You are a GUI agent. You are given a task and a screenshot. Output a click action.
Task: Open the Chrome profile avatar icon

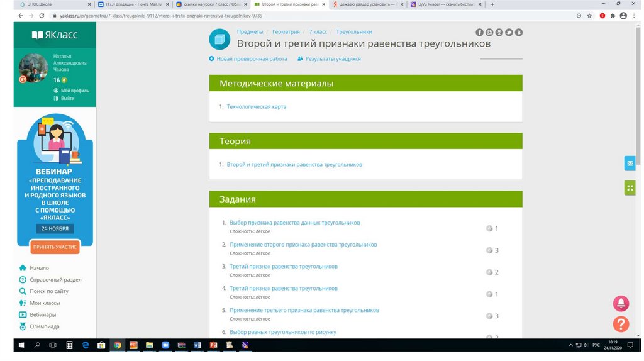coord(623,16)
